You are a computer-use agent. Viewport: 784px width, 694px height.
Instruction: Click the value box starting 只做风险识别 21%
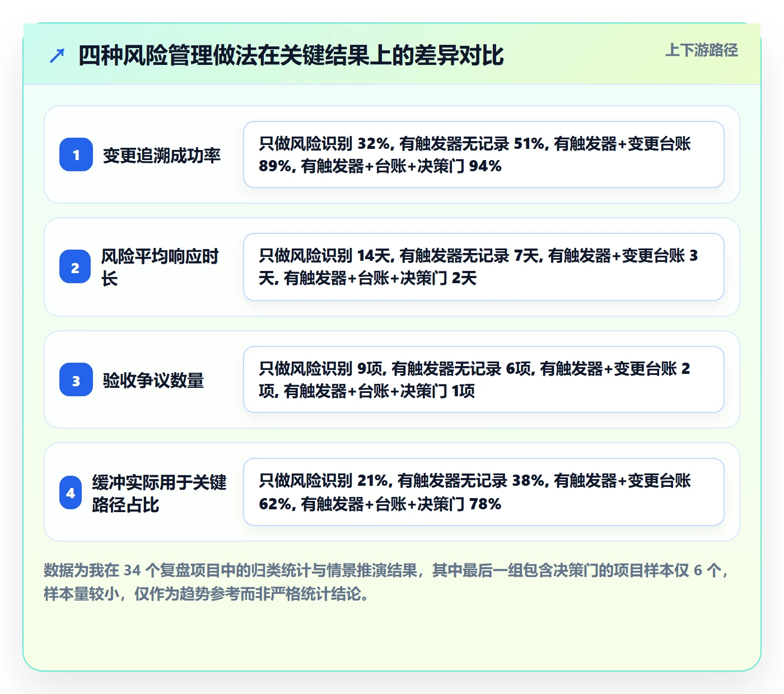tap(484, 492)
